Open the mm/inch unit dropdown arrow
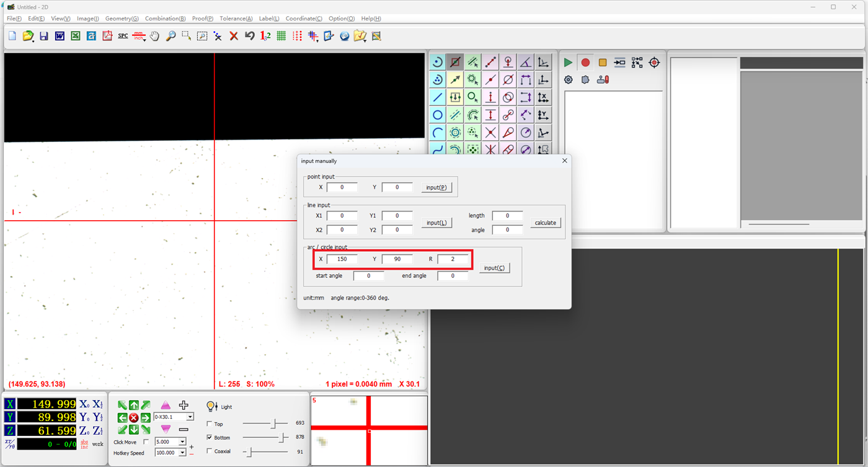Viewport: 868px width, 467px height. [145, 39]
